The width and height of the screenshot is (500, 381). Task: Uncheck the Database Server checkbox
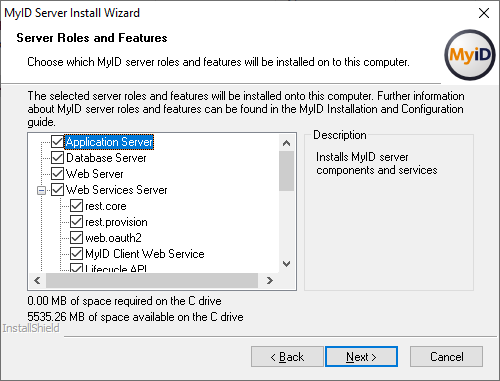tap(57, 158)
